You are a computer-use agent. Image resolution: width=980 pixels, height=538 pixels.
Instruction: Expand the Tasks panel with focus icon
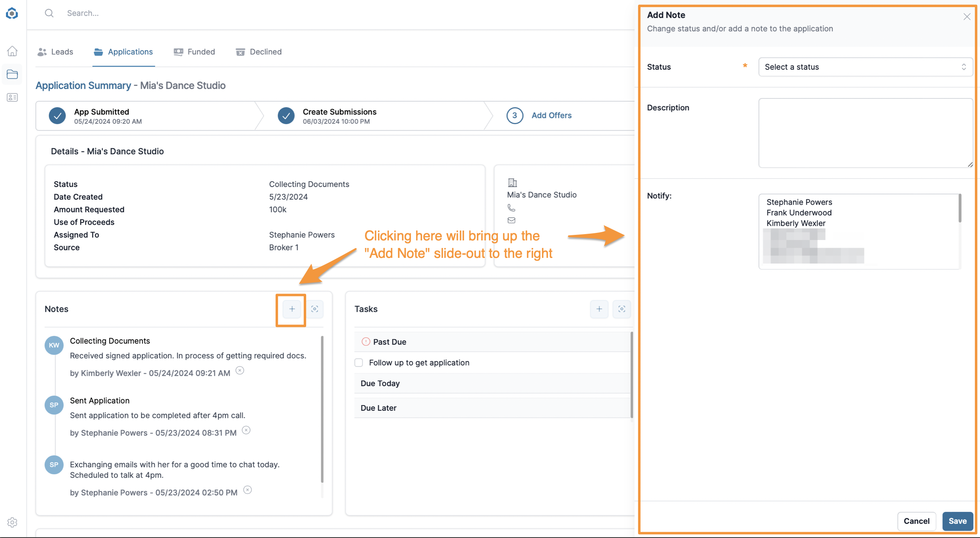point(622,309)
